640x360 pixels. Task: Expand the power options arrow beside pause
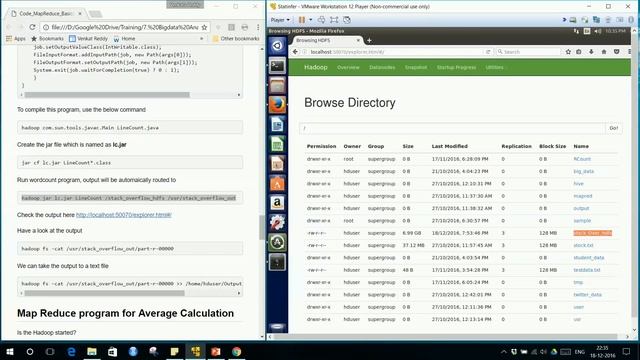[x=311, y=20]
